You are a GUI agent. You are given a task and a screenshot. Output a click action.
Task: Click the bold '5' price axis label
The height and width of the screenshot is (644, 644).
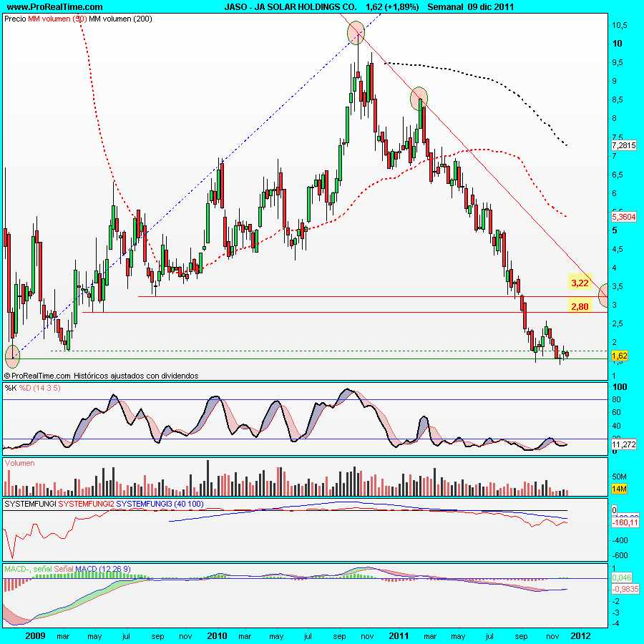tap(615, 230)
